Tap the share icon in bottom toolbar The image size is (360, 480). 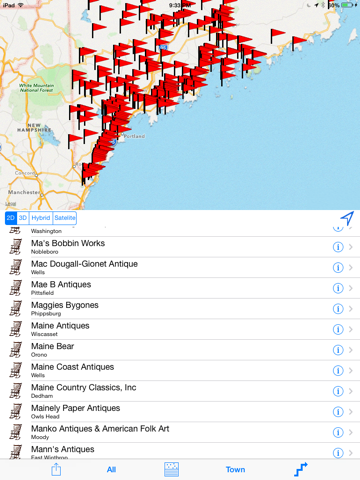pyautogui.click(x=56, y=469)
